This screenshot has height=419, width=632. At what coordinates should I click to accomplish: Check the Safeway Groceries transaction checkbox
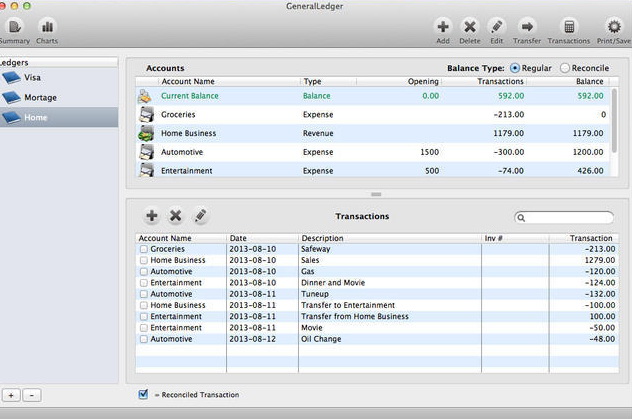pyautogui.click(x=144, y=249)
